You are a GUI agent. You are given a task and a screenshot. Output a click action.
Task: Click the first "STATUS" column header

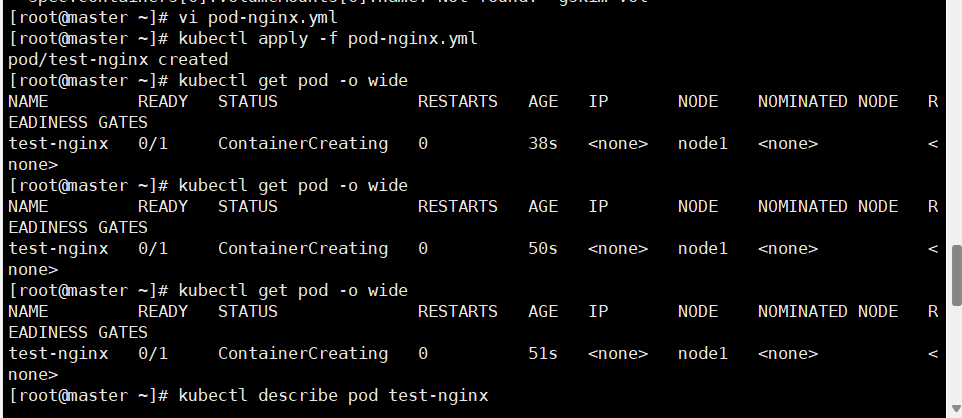248,101
